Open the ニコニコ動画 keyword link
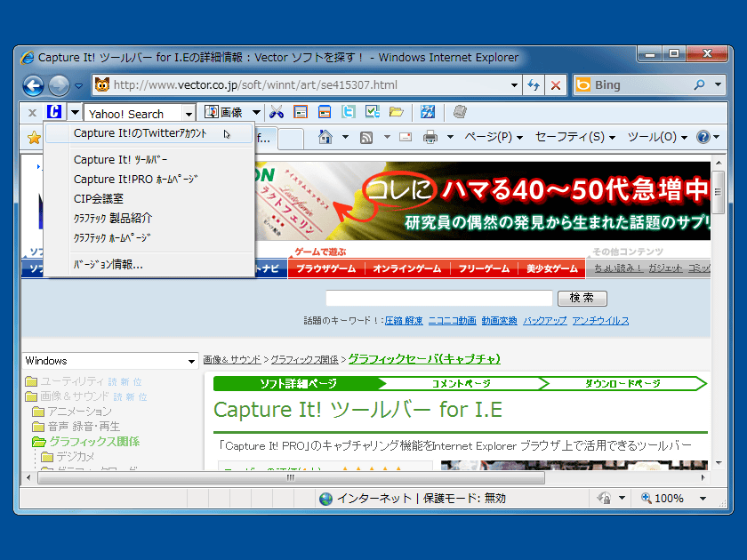 pyautogui.click(x=452, y=321)
